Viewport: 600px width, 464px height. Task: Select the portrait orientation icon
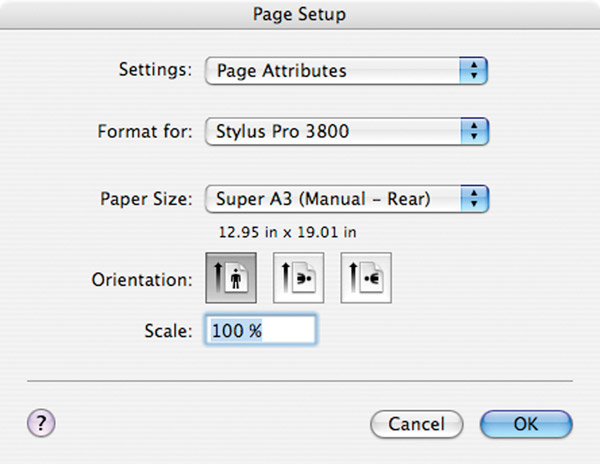(231, 278)
